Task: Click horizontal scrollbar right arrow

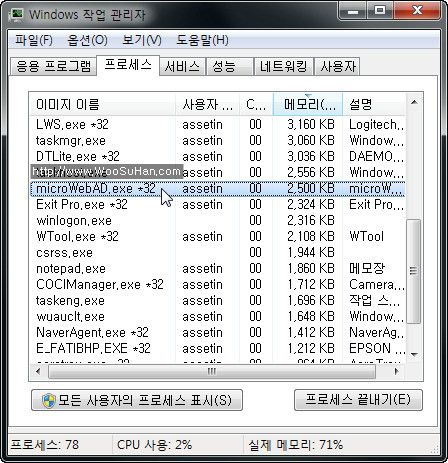Action: (397, 371)
